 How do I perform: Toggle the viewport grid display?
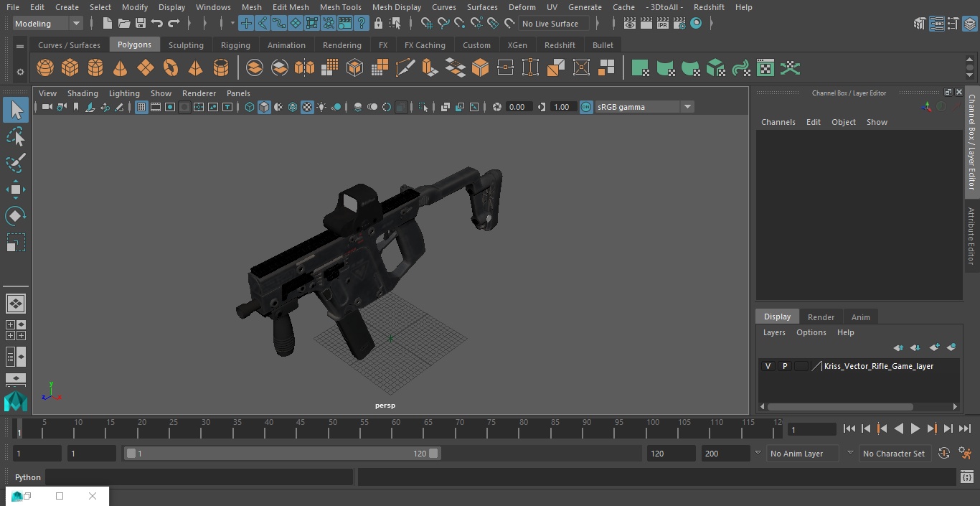point(141,107)
